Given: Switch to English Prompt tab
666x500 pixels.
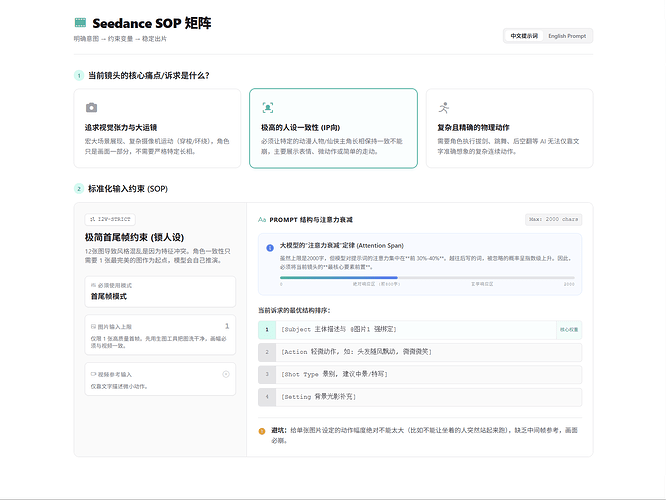Looking at the screenshot, I should point(567,36).
